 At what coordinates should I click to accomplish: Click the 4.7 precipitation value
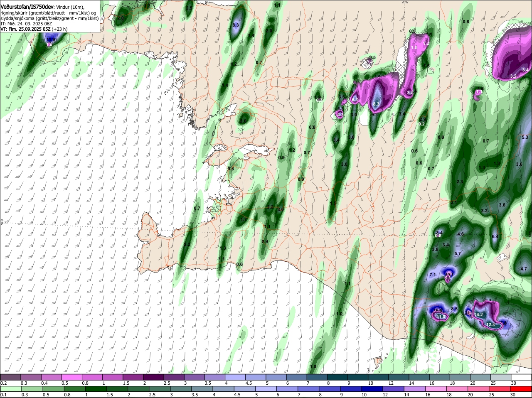click(x=524, y=269)
